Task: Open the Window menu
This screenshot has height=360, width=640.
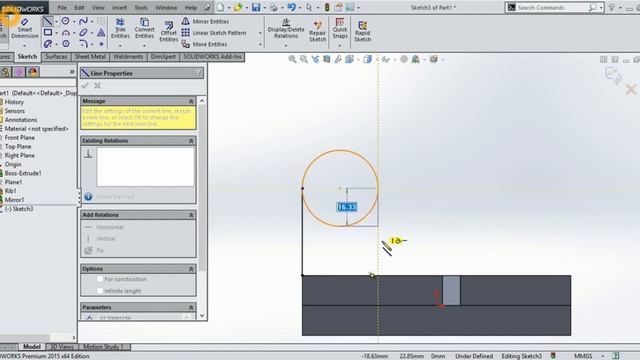Action: (x=166, y=7)
